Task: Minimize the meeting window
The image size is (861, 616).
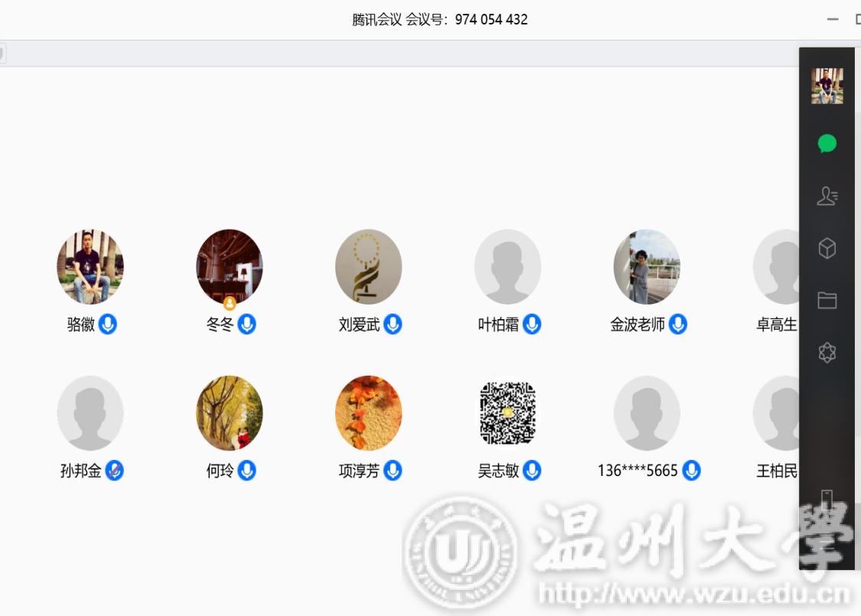Action: pos(833,19)
